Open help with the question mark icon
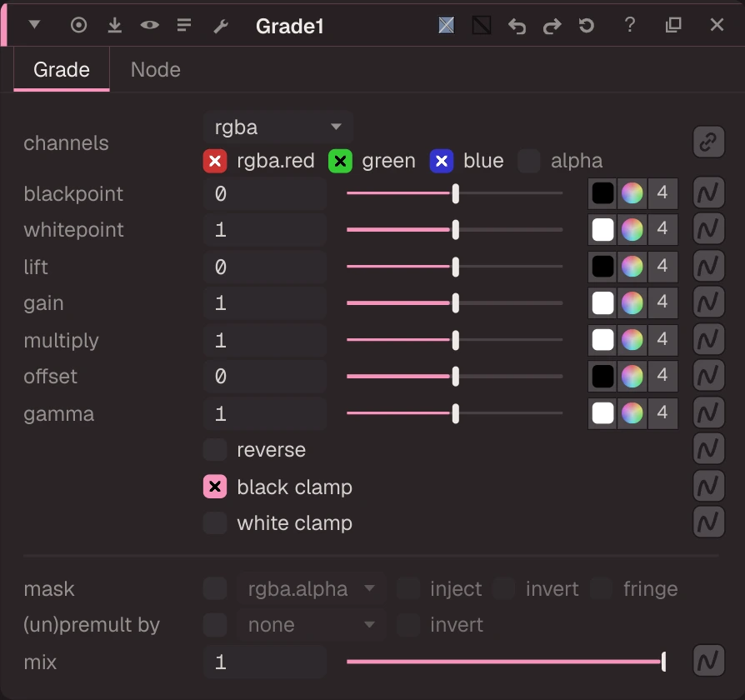The height and width of the screenshot is (700, 745). point(630,24)
